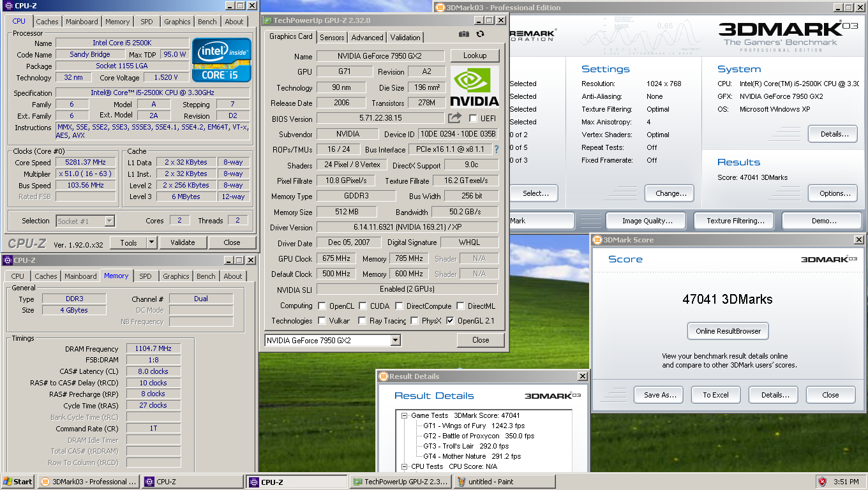
Task: Open Caches tab in top CPU-Z window
Action: tap(47, 22)
